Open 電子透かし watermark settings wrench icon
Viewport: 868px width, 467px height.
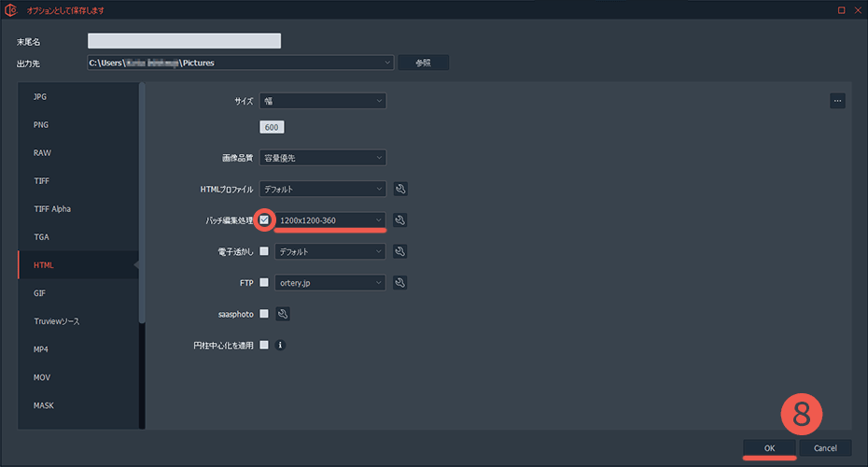coord(400,251)
